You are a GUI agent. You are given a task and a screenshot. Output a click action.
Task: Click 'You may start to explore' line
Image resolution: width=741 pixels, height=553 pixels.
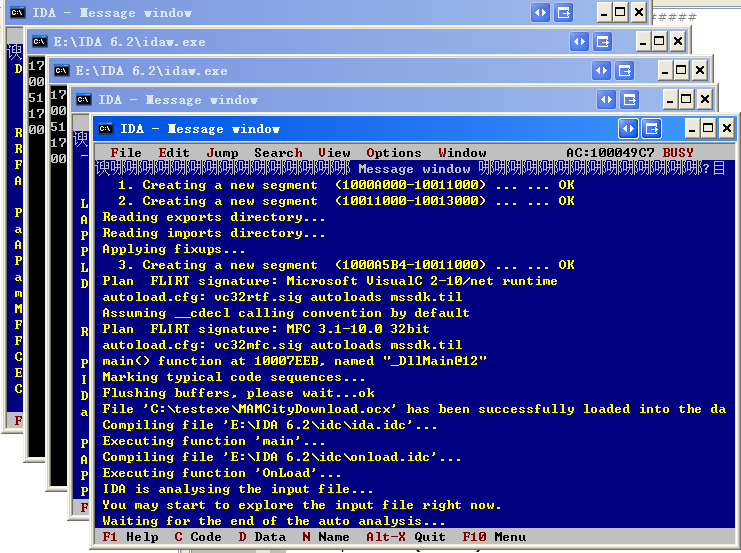point(302,505)
